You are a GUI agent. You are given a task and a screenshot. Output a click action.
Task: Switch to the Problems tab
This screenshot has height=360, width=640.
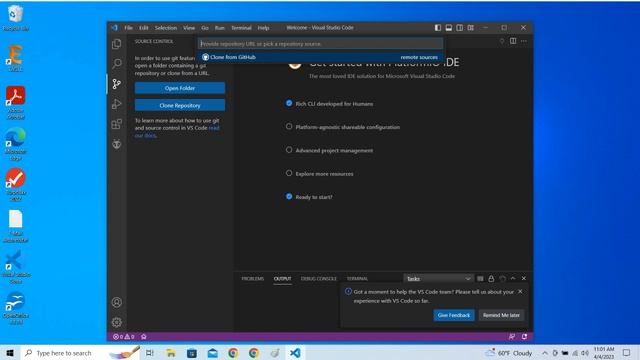point(253,278)
